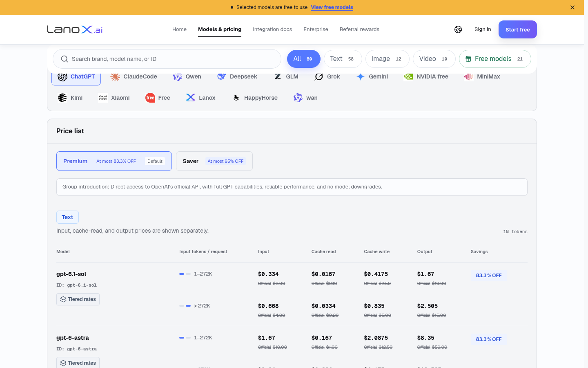This screenshot has height=368, width=588.
Task: Select the Saver price group
Action: coord(214,161)
